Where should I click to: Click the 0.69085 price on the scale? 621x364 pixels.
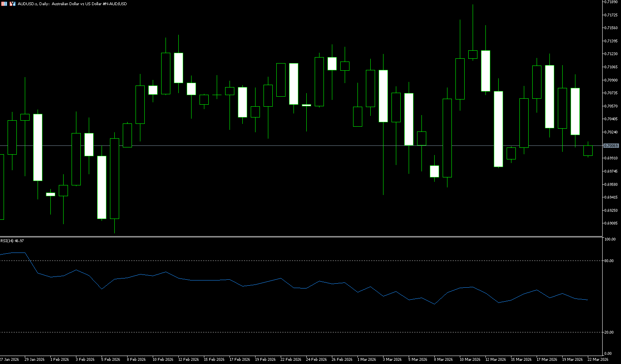point(611,223)
